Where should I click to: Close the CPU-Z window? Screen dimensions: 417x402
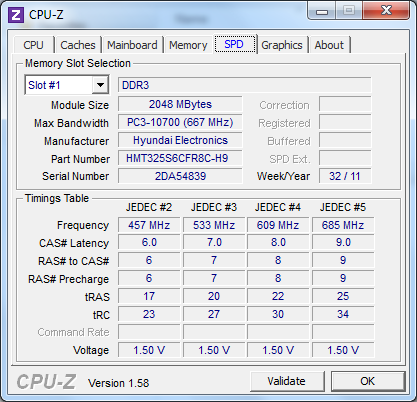[x=386, y=11]
